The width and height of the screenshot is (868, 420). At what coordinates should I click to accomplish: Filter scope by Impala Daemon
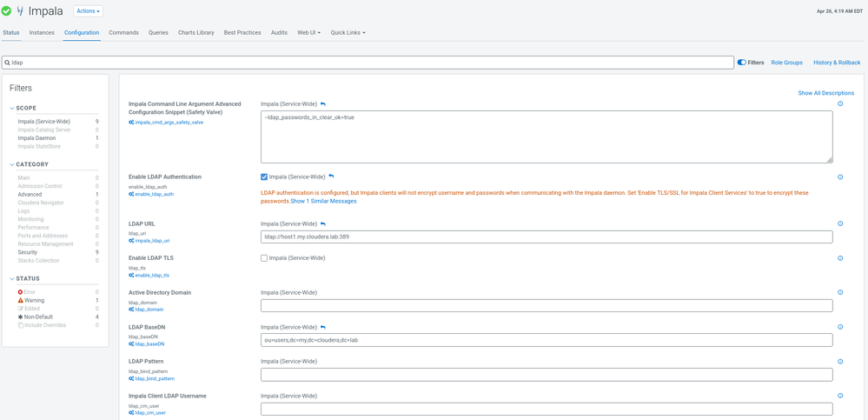[x=36, y=138]
